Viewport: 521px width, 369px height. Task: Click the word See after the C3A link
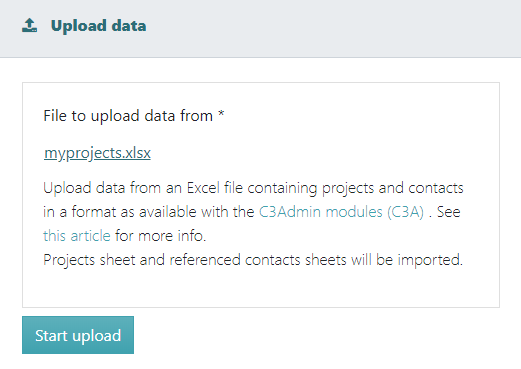click(x=449, y=212)
